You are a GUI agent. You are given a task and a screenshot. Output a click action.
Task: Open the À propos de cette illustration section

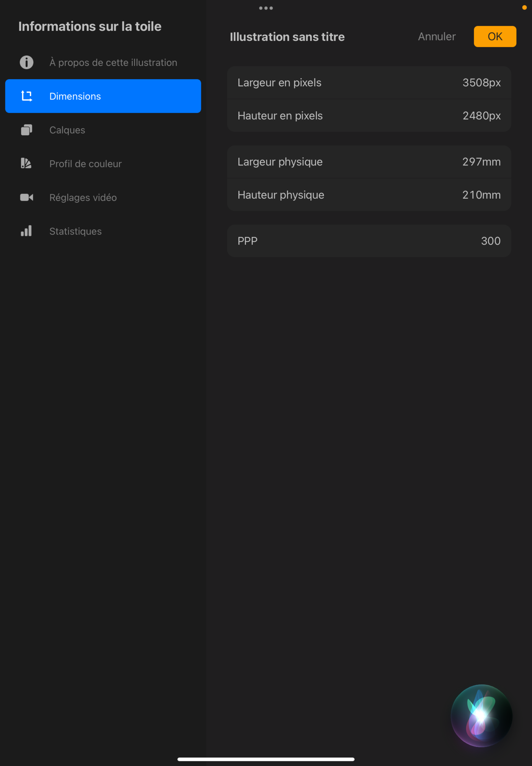pyautogui.click(x=113, y=62)
